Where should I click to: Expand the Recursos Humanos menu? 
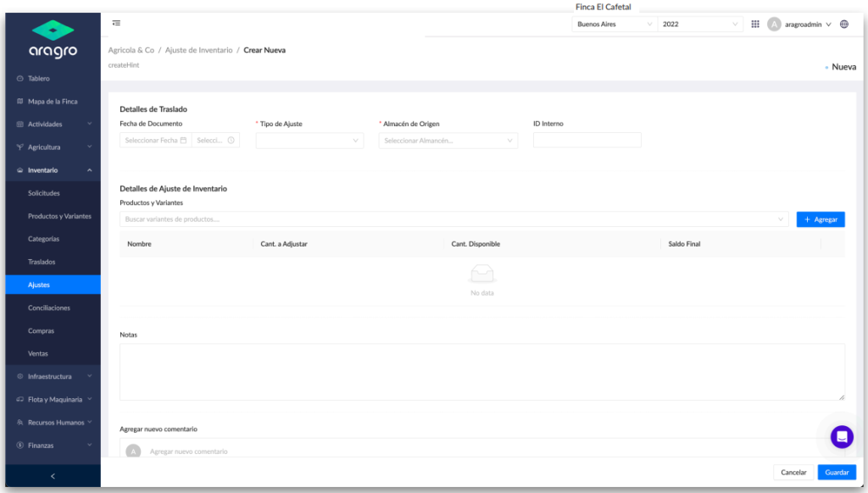point(53,422)
